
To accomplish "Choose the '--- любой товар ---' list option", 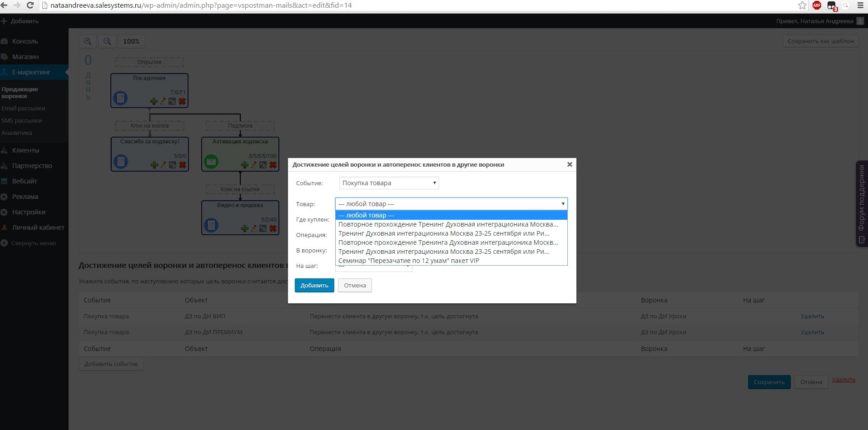I will coord(366,215).
